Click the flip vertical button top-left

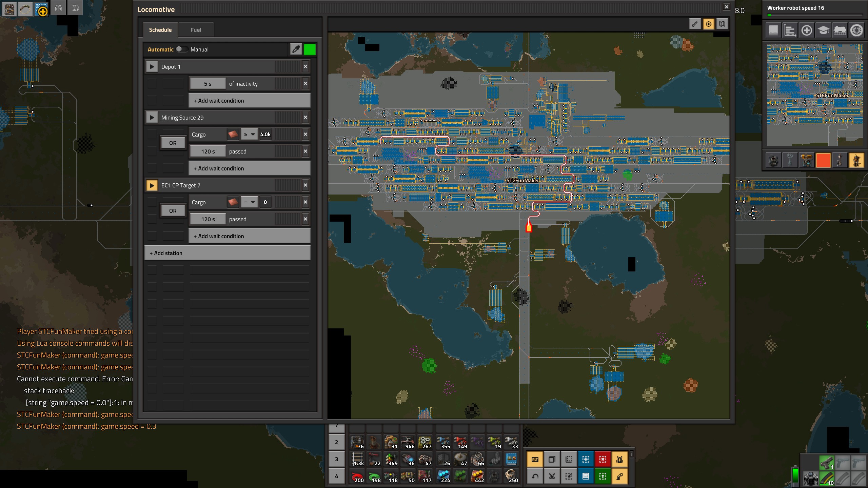click(75, 8)
